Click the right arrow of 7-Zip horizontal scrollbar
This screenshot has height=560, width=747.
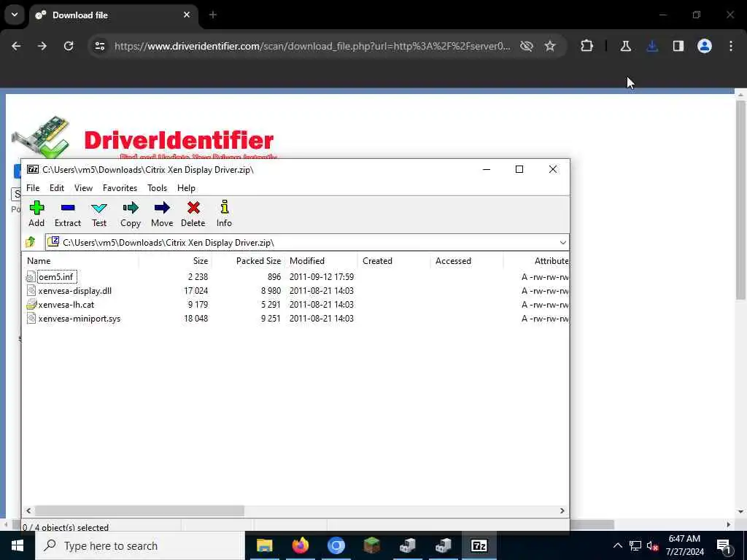[x=562, y=510]
